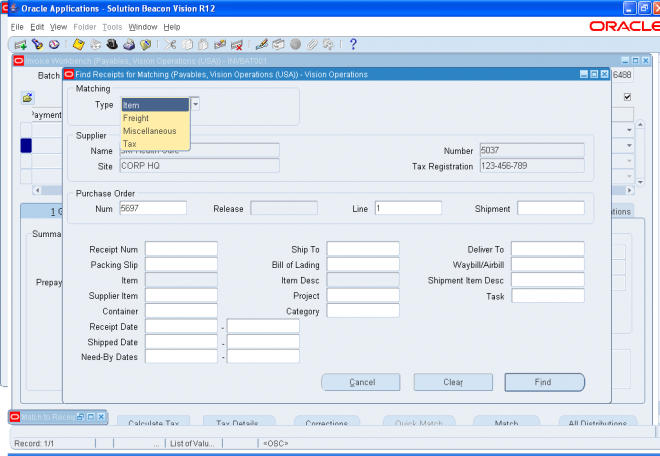660x456 pixels.
Task: Click All Distributions in Invoice Workbench
Action: (x=598, y=421)
